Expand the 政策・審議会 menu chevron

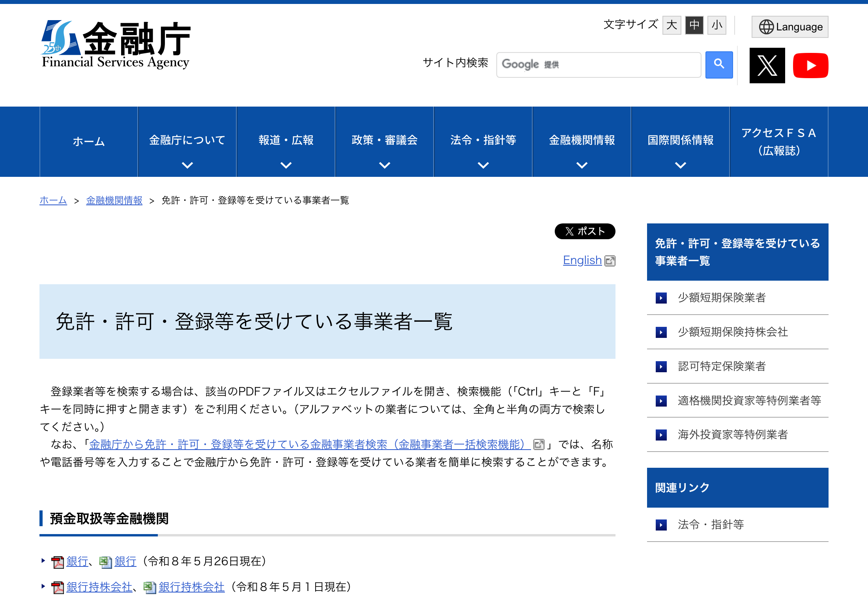pos(385,165)
